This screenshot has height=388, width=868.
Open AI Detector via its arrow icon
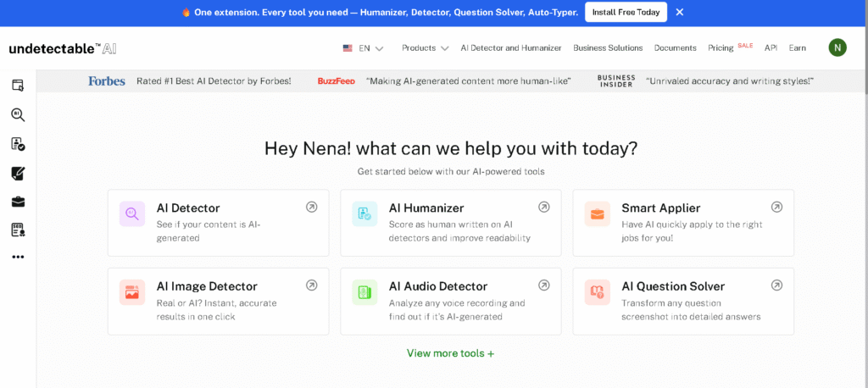point(312,207)
